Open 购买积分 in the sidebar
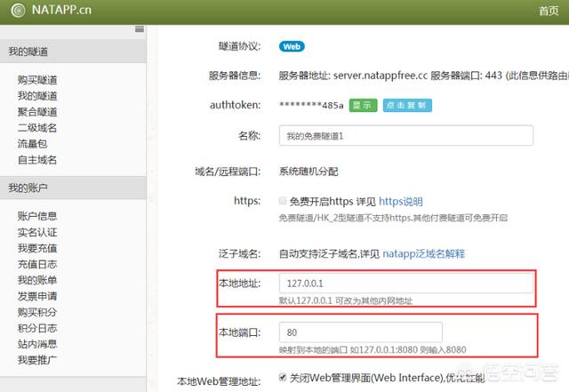This screenshot has height=392, width=569. (x=37, y=312)
